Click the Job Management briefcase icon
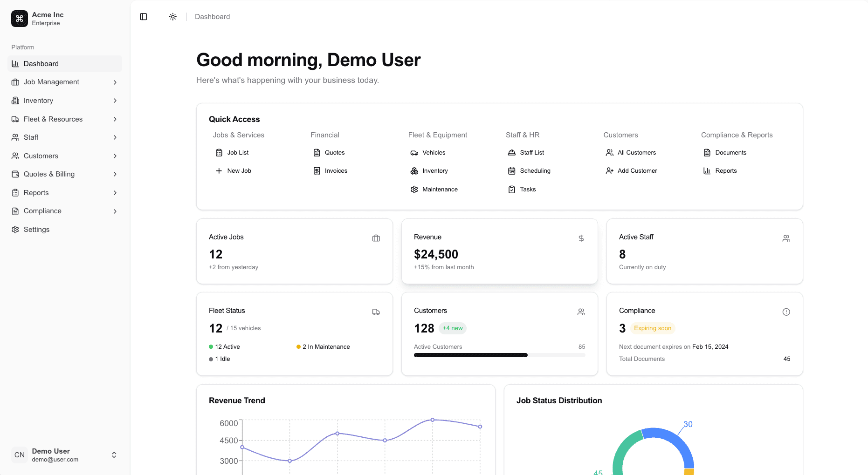The image size is (868, 475). click(15, 82)
